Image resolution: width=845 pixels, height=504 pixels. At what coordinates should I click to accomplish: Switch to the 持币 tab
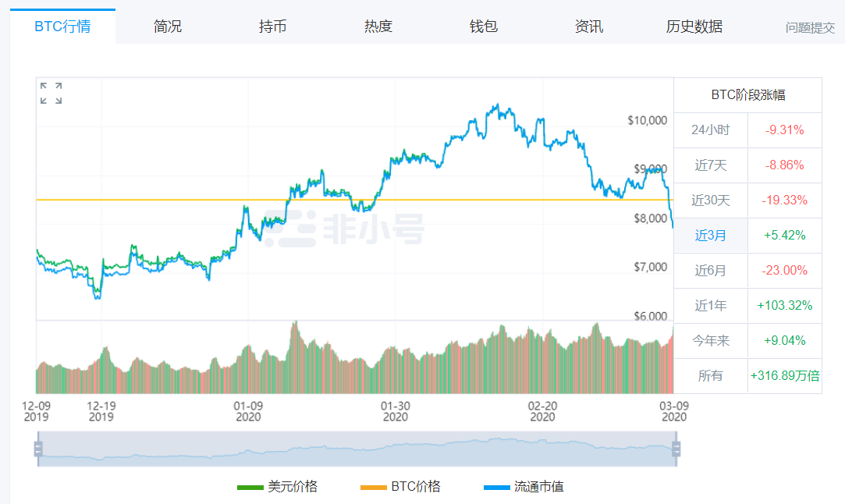point(273,27)
